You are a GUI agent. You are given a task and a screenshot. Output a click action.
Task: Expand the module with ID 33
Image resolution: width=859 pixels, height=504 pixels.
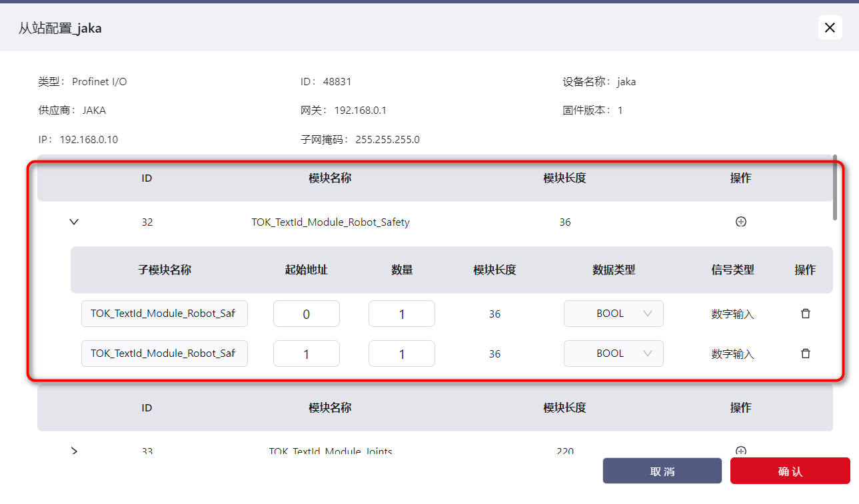(74, 451)
